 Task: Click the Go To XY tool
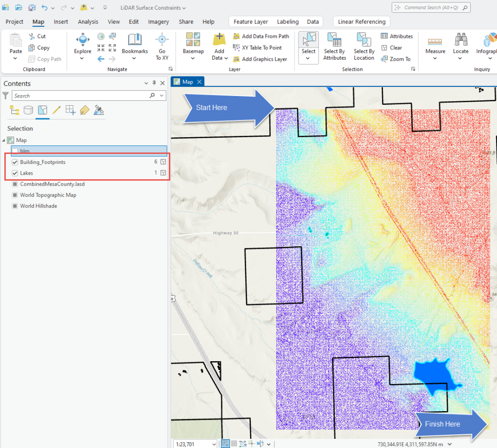(x=162, y=44)
